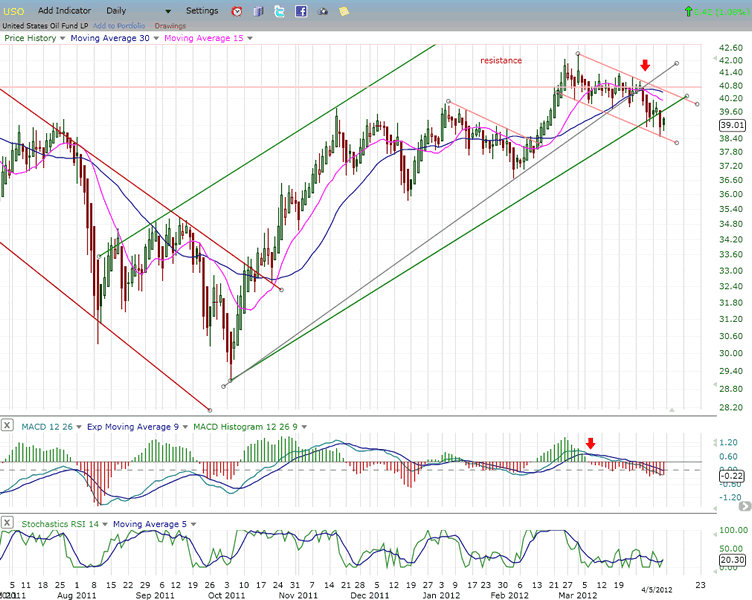Click the alarm clock alert icon
This screenshot has height=600, width=752.
[236, 11]
